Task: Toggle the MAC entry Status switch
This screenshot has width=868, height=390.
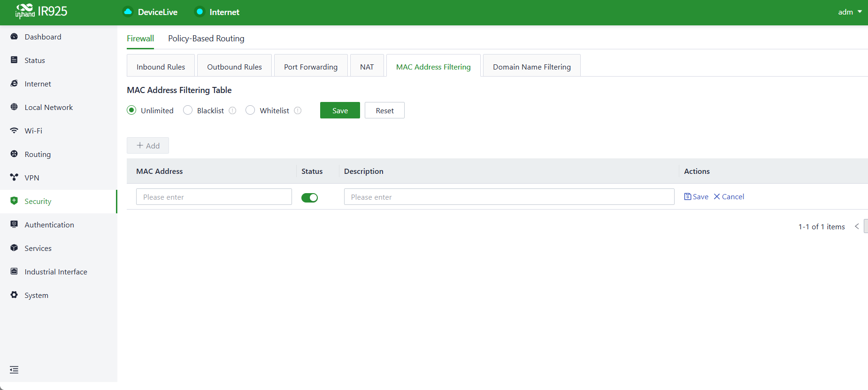Action: click(x=309, y=198)
